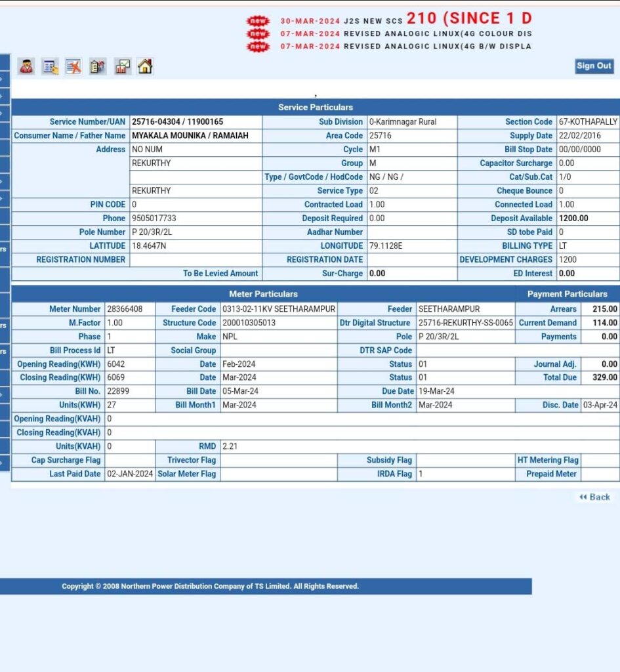Viewport: 620px width, 672px height.
Task: Click bill stop date 00/00/0000
Action: pos(580,149)
